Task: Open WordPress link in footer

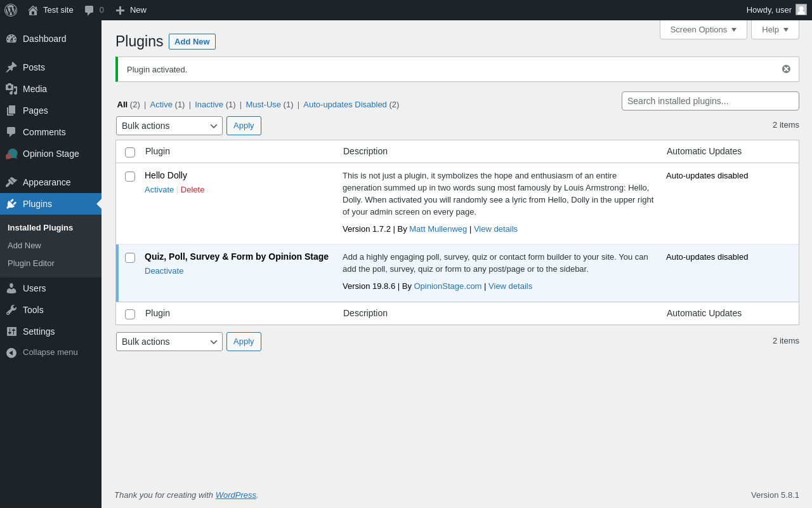Action: pyautogui.click(x=236, y=495)
